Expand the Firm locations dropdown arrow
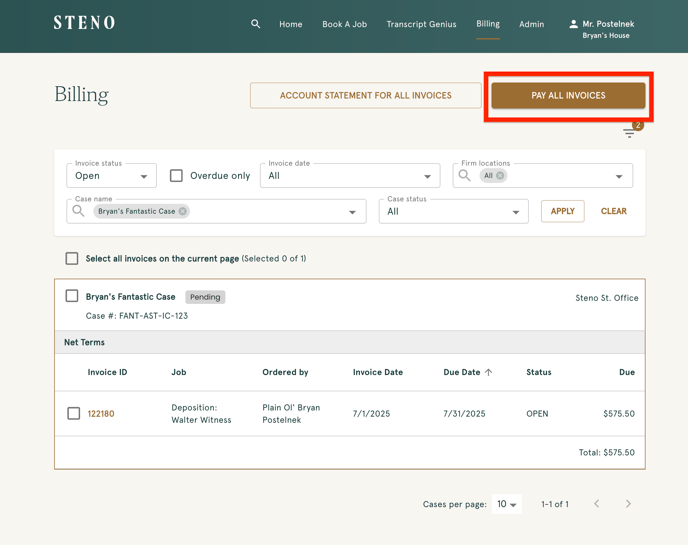 click(619, 176)
